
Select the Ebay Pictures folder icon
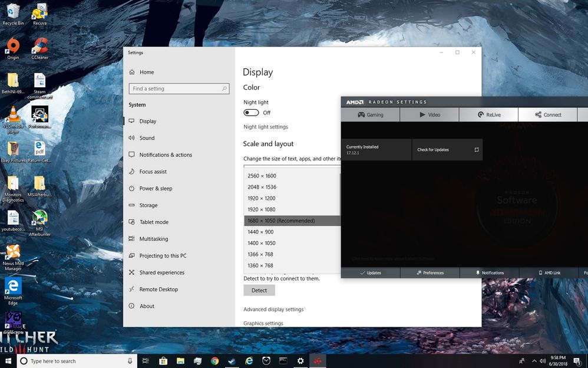[13, 152]
